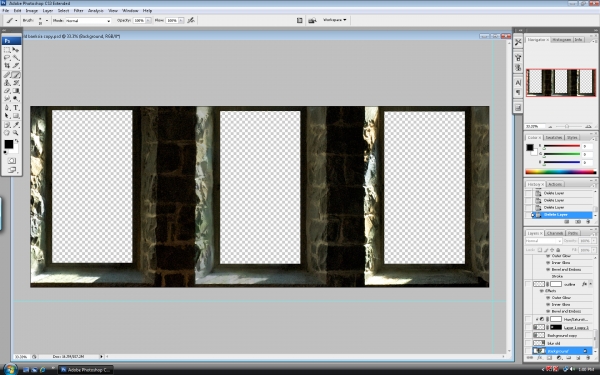
Task: Open the File menu
Action: pos(6,11)
